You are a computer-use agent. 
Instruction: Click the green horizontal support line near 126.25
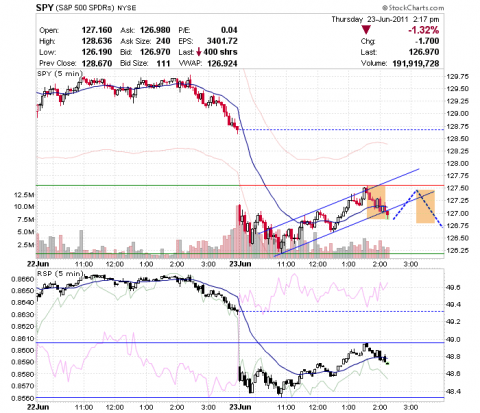click(x=240, y=254)
